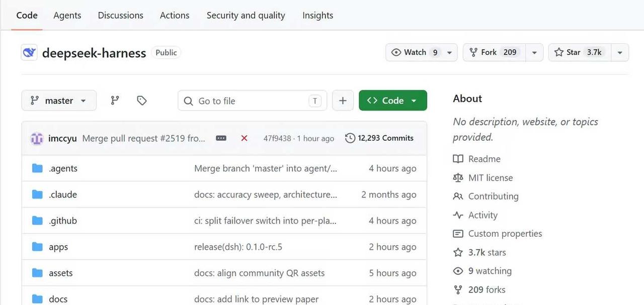644x305 pixels.
Task: Open the Discussions tab
Action: [x=121, y=15]
